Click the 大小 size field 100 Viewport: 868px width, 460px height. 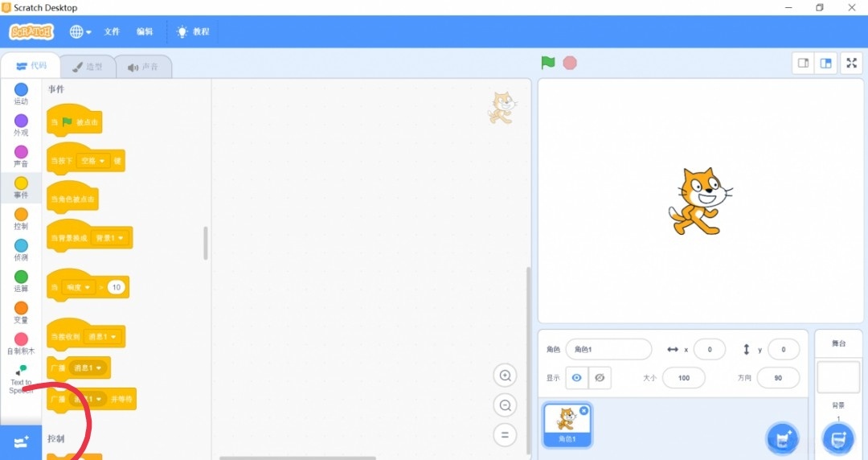[684, 377]
